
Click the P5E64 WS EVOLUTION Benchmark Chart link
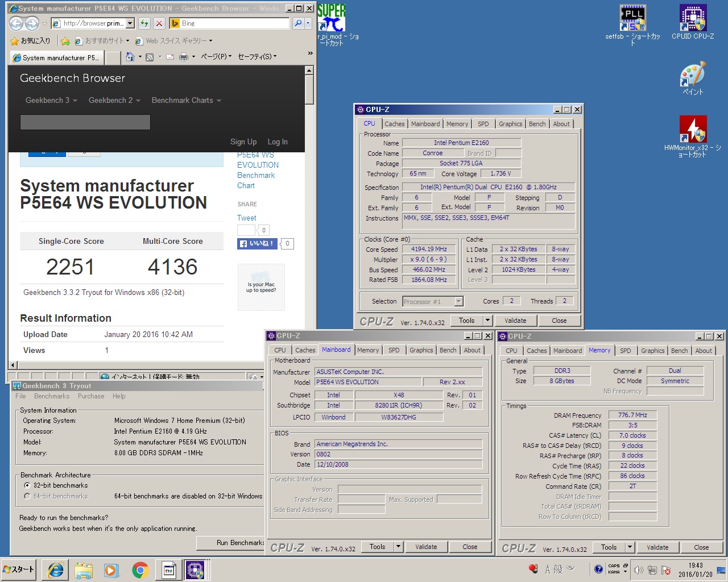(x=258, y=170)
